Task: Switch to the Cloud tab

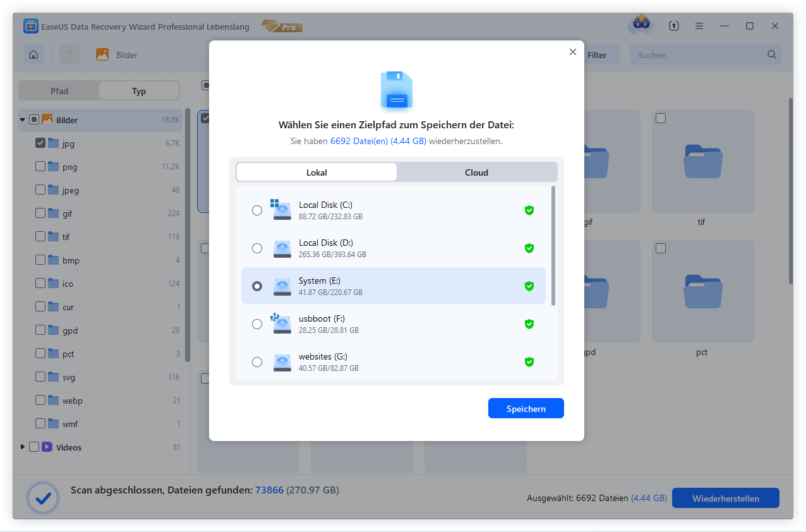Action: click(x=476, y=172)
